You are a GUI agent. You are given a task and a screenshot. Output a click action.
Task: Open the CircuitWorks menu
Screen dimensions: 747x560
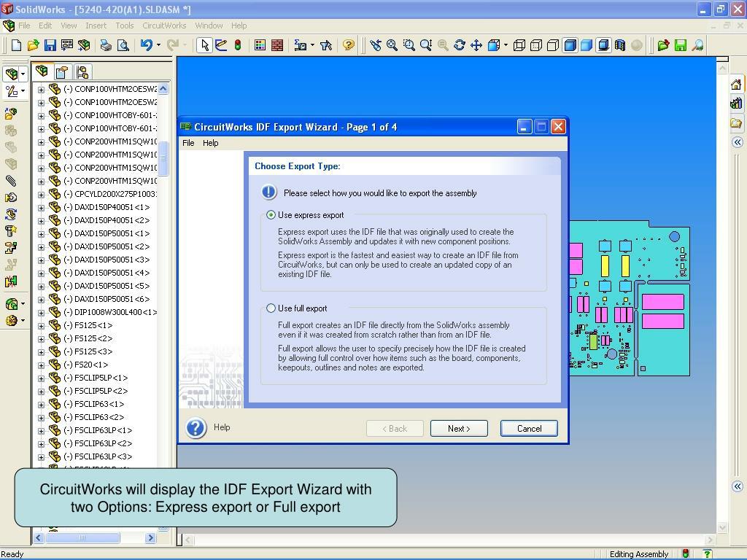164,26
